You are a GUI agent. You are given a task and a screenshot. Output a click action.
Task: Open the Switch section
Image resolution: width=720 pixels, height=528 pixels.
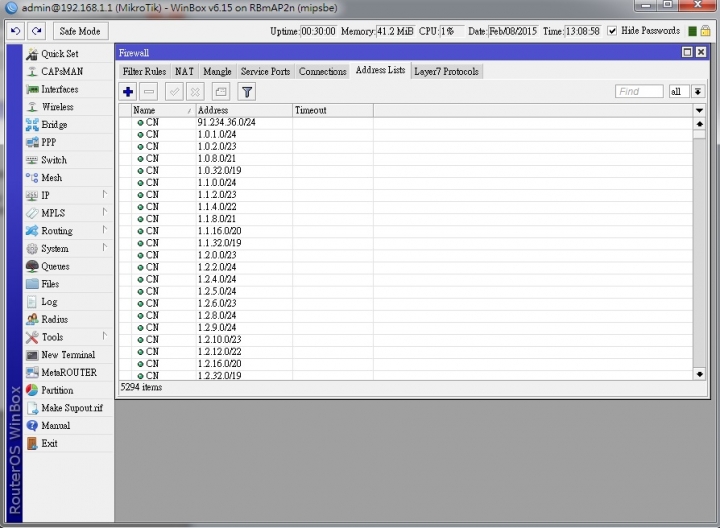click(68, 160)
